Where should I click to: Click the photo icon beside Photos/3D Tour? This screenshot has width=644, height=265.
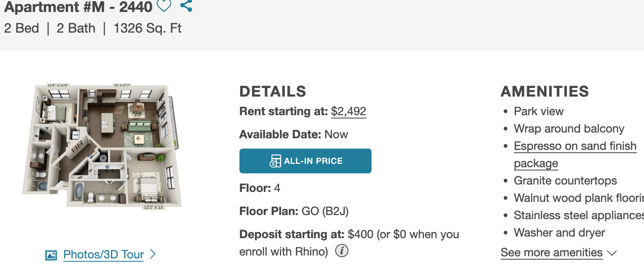click(51, 255)
